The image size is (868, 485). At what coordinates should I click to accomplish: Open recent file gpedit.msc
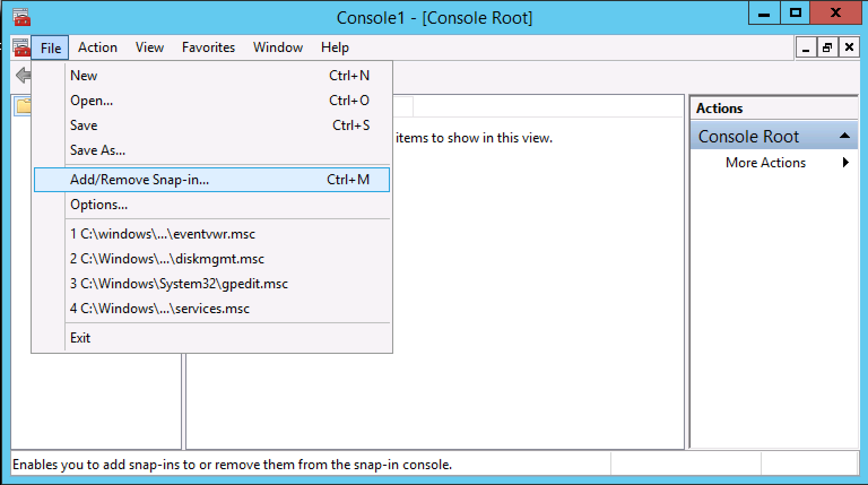[x=179, y=284]
